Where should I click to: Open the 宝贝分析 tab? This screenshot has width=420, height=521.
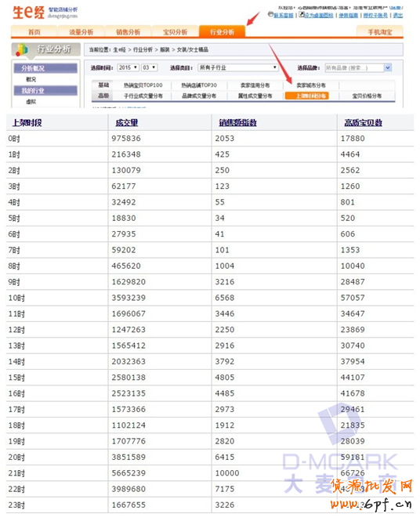[175, 32]
